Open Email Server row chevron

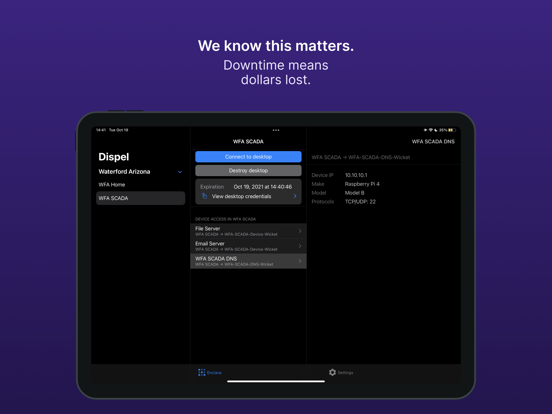(300, 246)
